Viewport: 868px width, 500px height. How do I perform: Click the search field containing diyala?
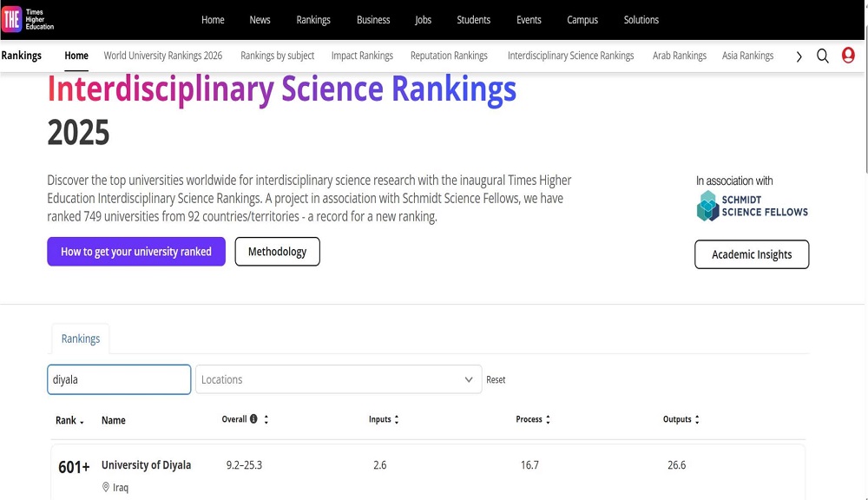coord(119,379)
